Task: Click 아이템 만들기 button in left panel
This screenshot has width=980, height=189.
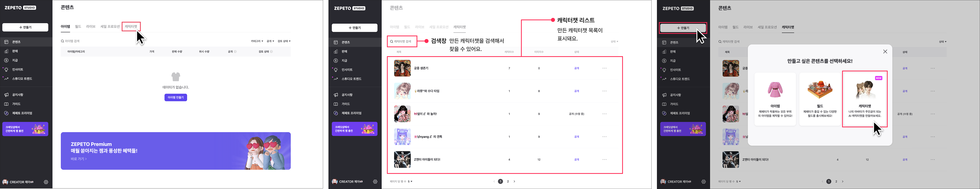Action: click(176, 97)
